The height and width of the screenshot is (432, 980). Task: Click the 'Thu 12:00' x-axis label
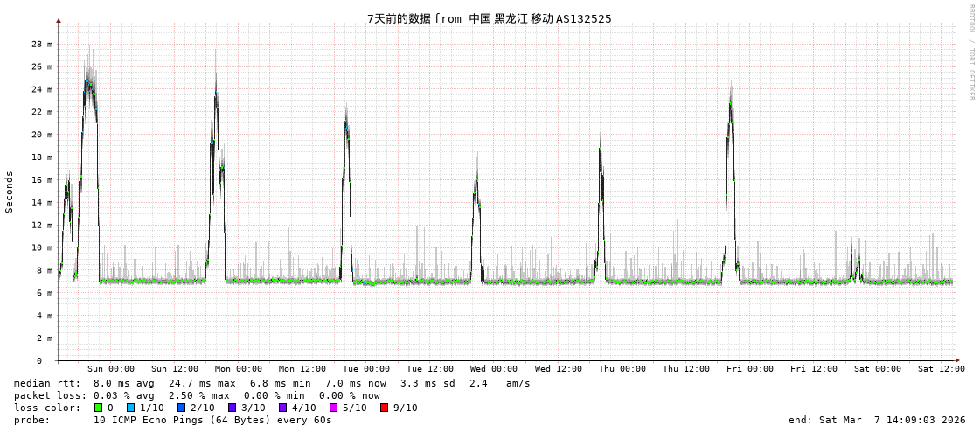686,369
